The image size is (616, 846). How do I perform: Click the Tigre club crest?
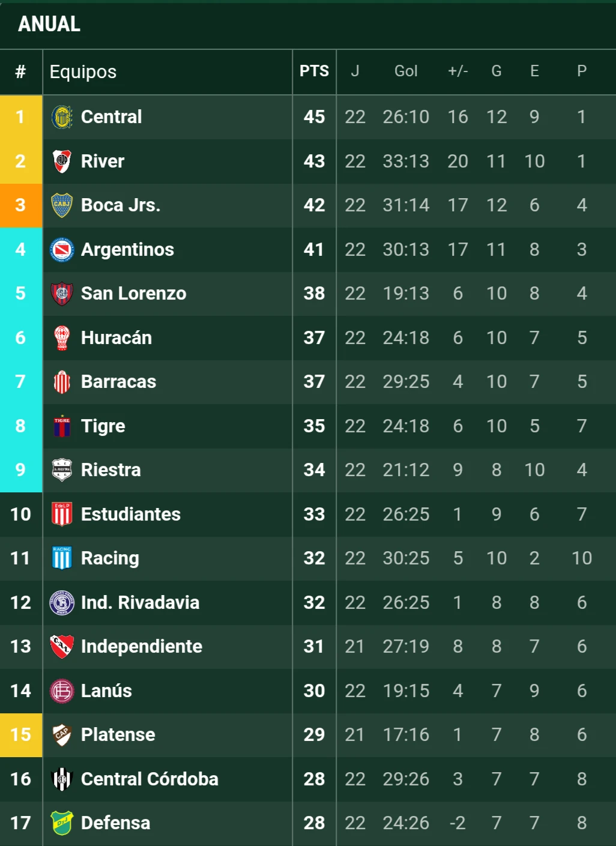tap(62, 426)
